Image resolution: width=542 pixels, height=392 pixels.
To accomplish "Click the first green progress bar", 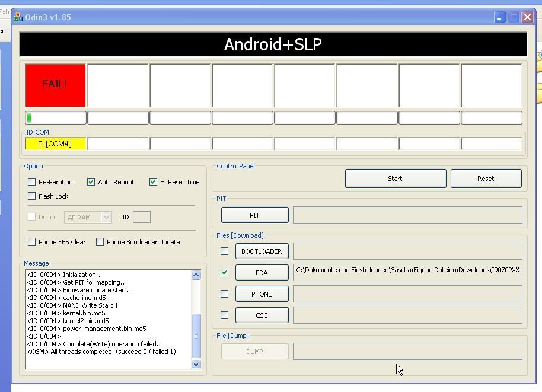I will tap(55, 118).
